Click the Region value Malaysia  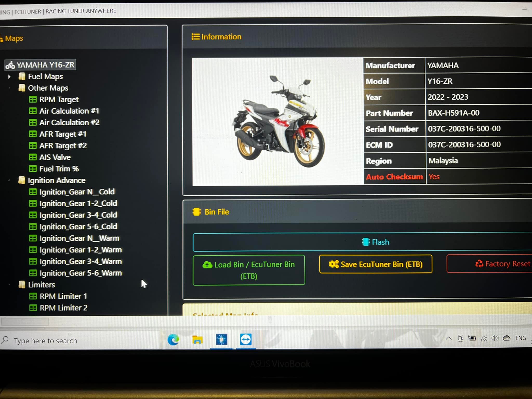pyautogui.click(x=443, y=161)
